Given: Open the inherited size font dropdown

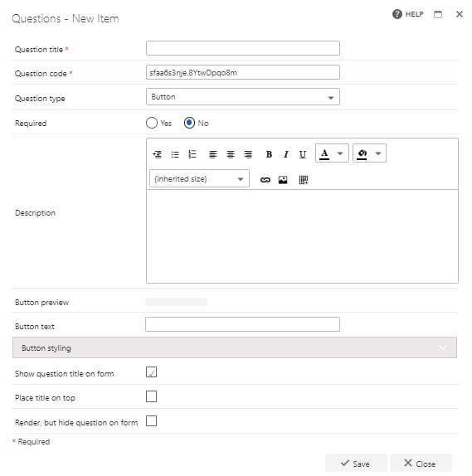Looking at the screenshot, I should click(x=199, y=178).
